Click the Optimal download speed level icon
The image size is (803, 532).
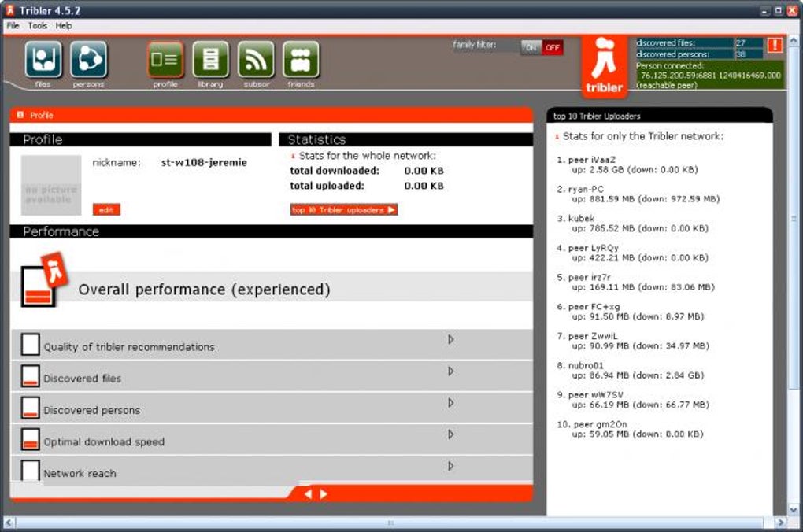click(x=30, y=439)
